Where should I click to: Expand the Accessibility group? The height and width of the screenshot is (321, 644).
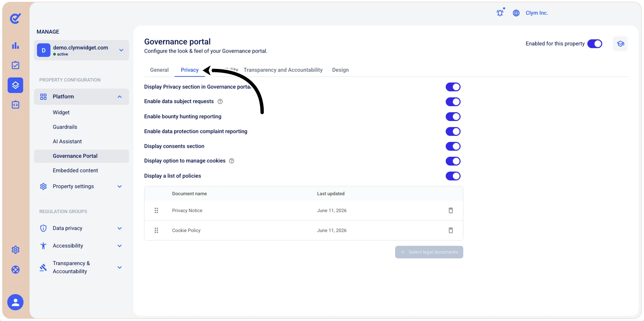point(81,246)
